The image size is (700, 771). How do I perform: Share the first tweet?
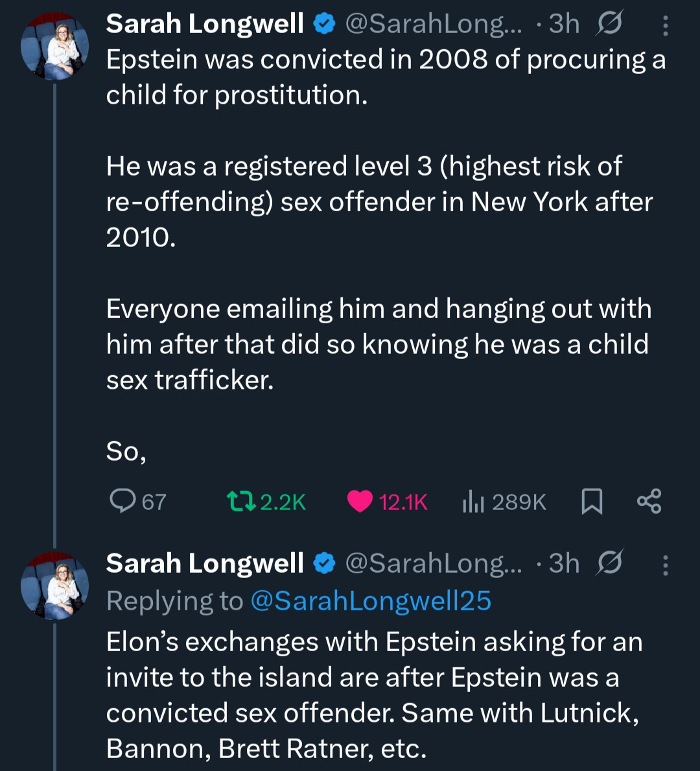point(649,501)
